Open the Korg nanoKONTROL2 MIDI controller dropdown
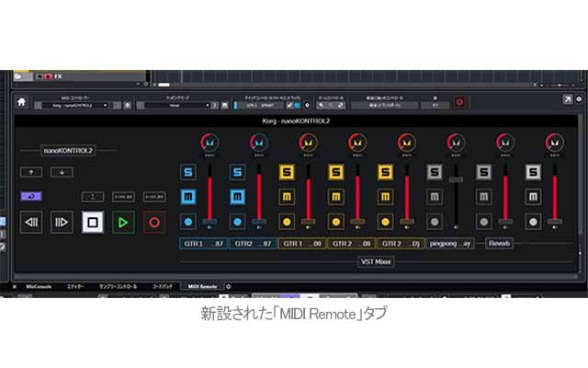The width and height of the screenshot is (588, 368). click(x=75, y=106)
